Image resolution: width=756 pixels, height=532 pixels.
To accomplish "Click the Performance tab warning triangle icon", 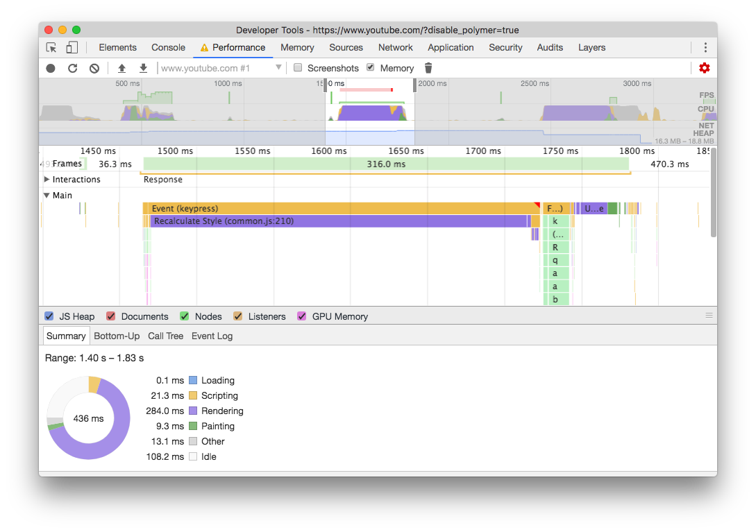I will pyautogui.click(x=204, y=48).
